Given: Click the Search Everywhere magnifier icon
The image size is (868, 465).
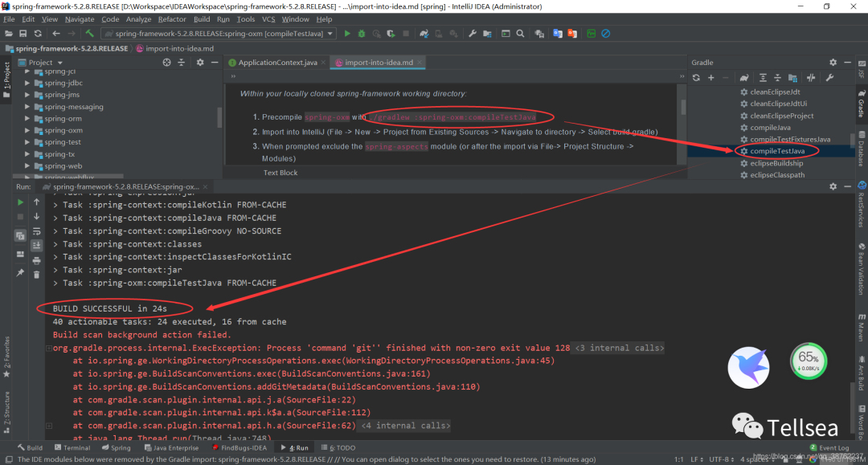Looking at the screenshot, I should pos(520,34).
